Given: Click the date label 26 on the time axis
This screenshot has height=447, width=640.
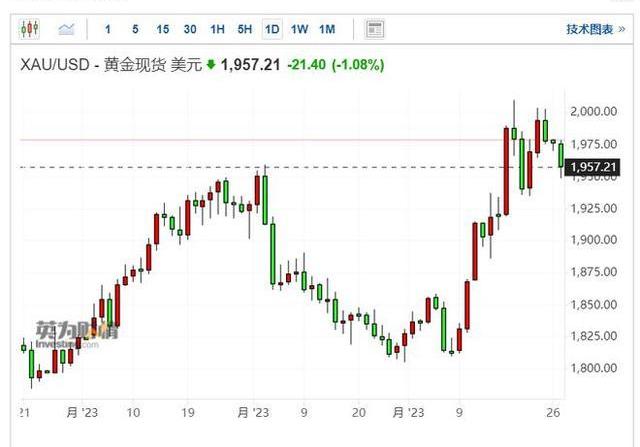Looking at the screenshot, I should 553,413.
